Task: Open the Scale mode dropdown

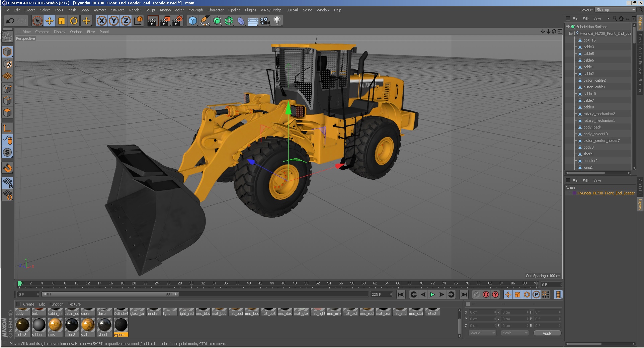Action: click(x=514, y=333)
